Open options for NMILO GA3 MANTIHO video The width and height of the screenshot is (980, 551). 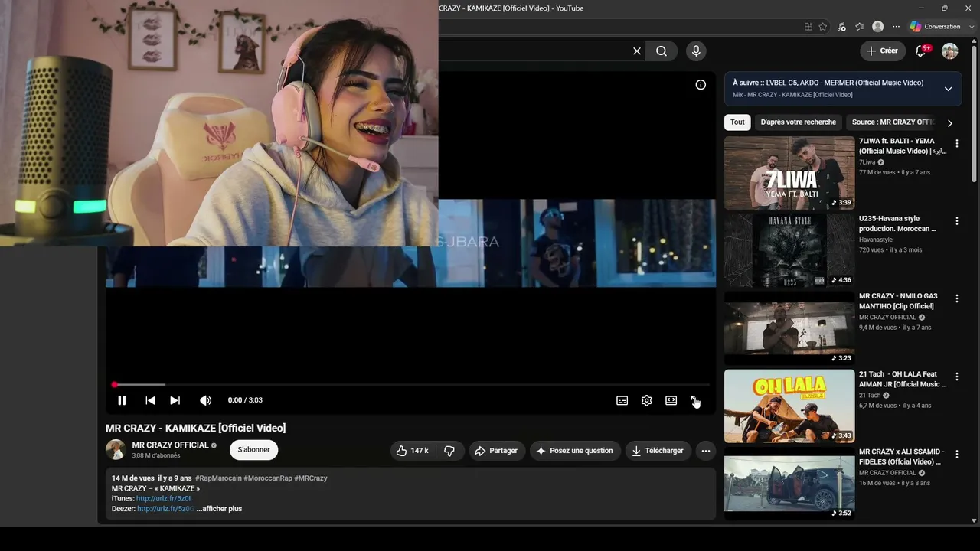(956, 298)
